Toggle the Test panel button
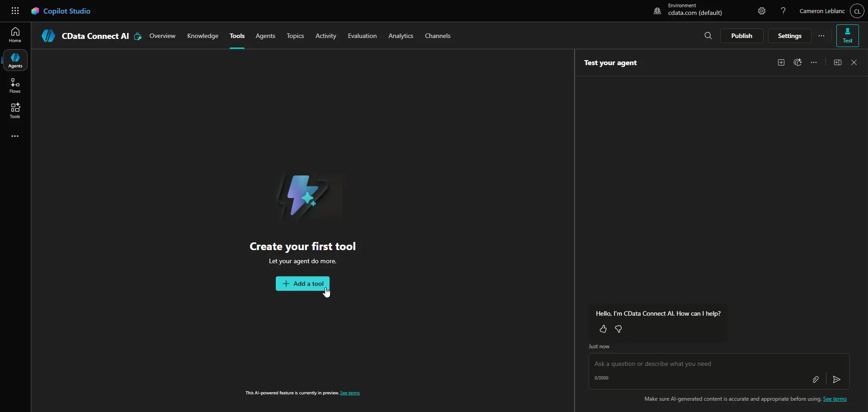The image size is (868, 412). (x=847, y=36)
